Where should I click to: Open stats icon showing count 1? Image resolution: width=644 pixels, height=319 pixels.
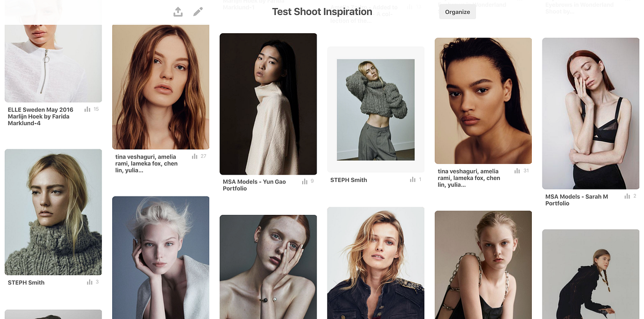pyautogui.click(x=413, y=179)
